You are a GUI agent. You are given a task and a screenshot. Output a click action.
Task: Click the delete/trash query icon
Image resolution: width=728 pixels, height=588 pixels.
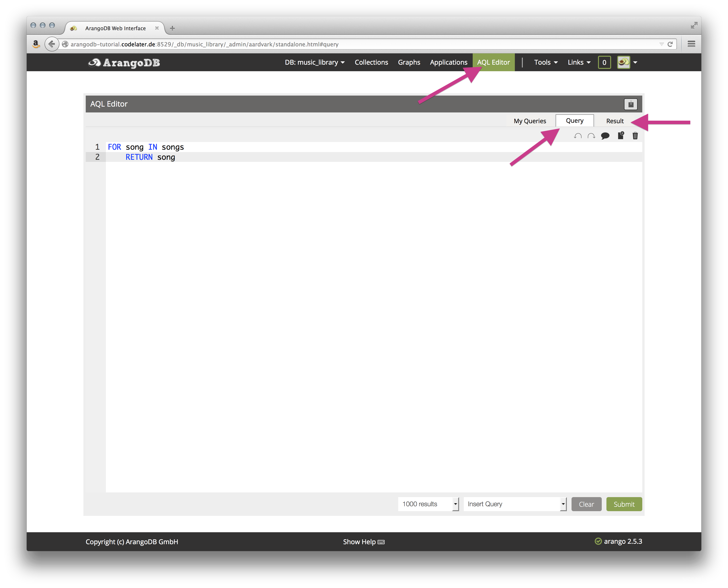pyautogui.click(x=635, y=136)
